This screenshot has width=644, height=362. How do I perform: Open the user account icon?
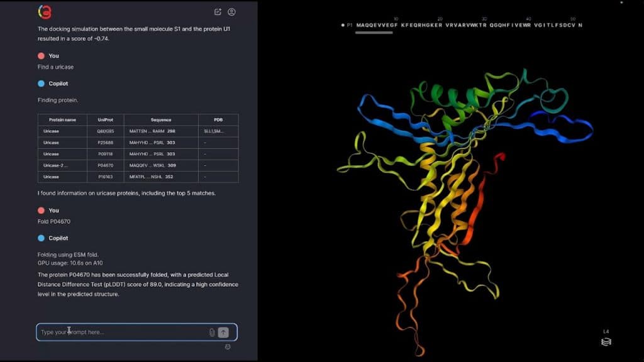click(232, 11)
